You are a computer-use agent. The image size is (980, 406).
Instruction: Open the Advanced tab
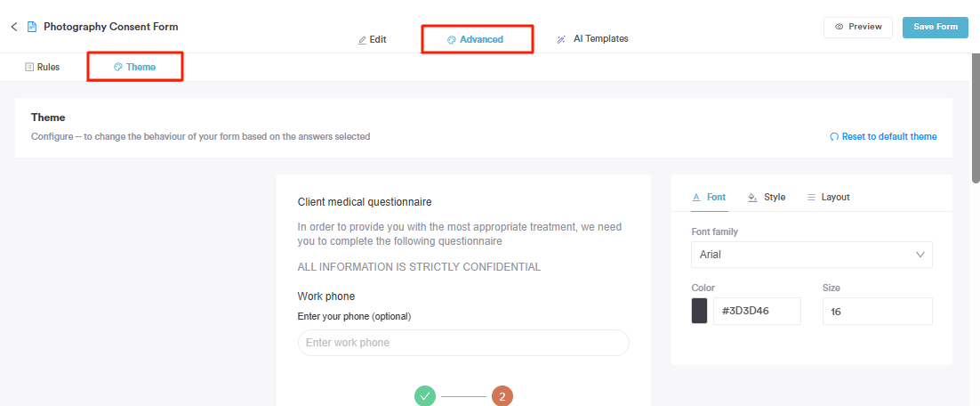point(476,39)
